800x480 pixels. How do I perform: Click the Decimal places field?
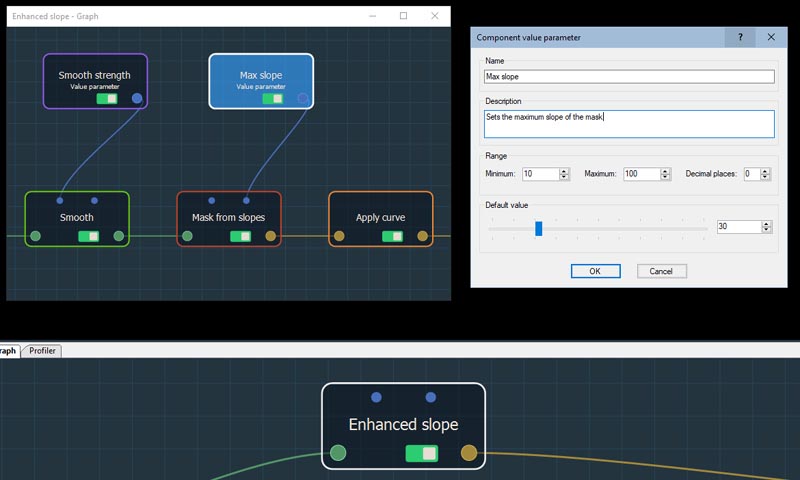click(752, 174)
